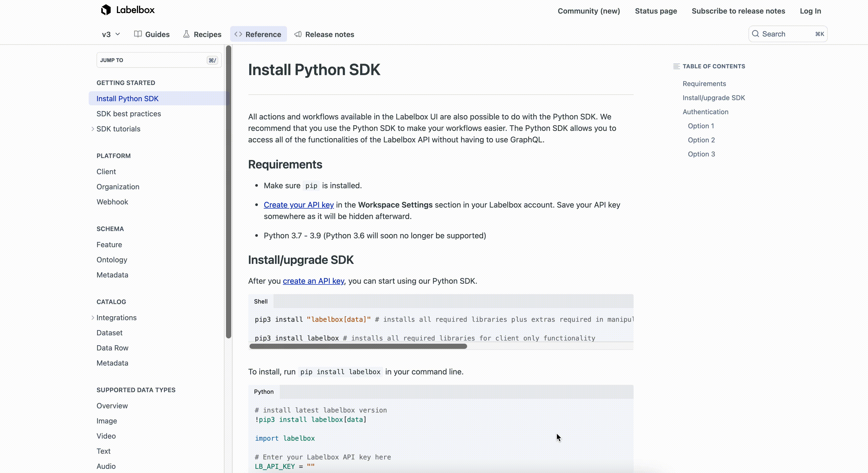The image size is (868, 473).
Task: Open the Overview data types page
Action: [x=112, y=406]
